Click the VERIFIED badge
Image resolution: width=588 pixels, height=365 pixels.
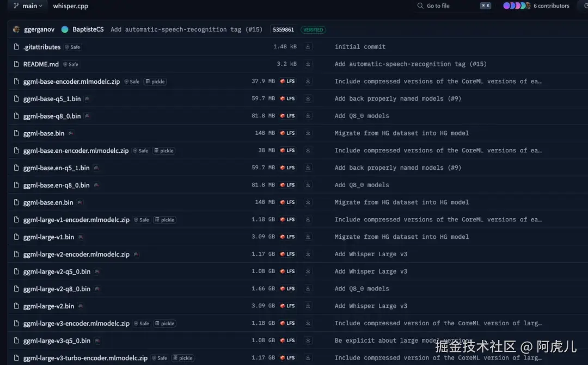313,29
